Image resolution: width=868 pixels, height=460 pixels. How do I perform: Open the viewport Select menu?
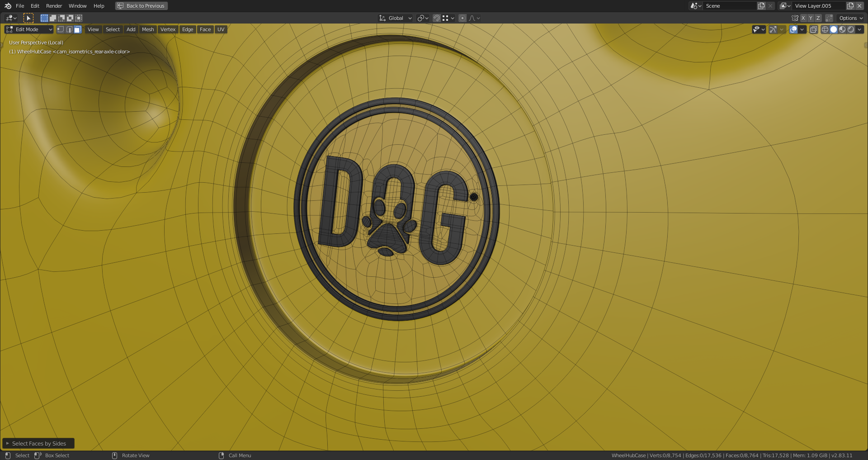[x=113, y=29]
